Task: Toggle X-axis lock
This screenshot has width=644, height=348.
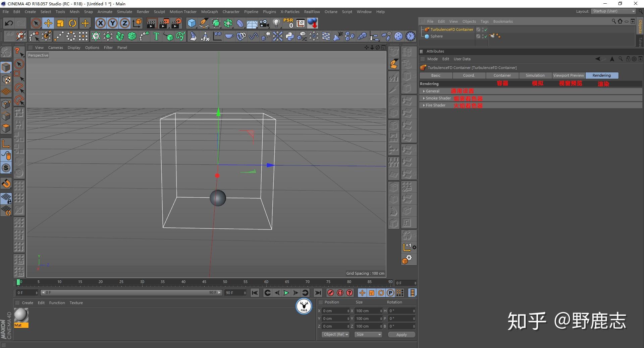Action: pyautogui.click(x=100, y=23)
